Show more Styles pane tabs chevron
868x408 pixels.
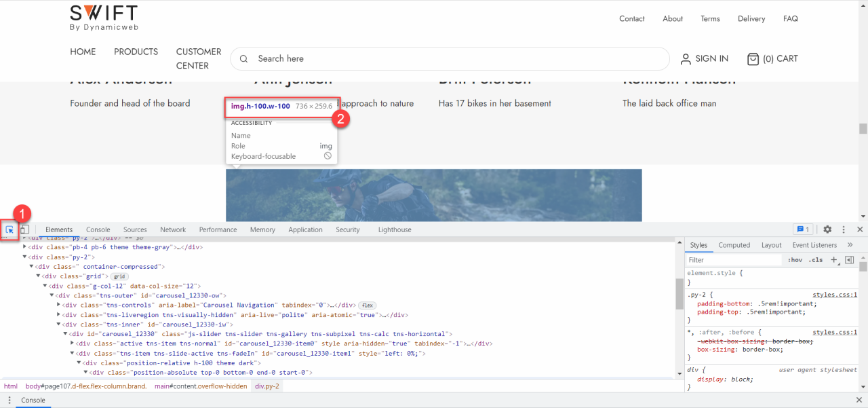pos(850,245)
